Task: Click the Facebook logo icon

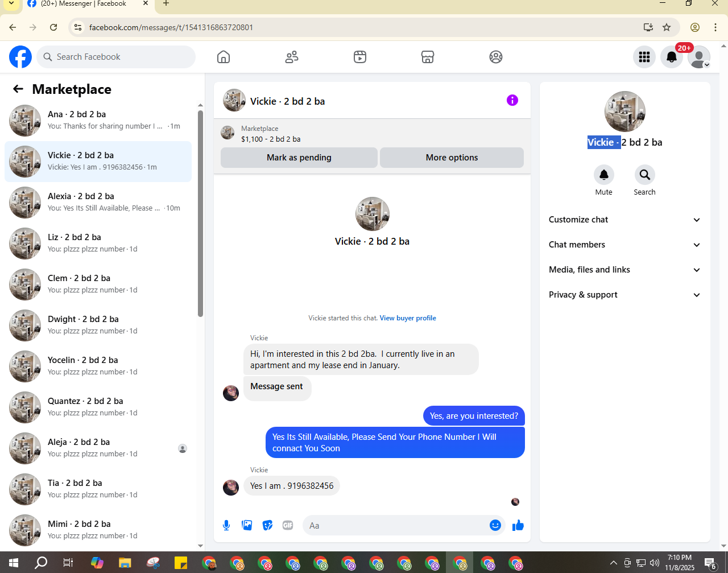Action: (x=20, y=57)
